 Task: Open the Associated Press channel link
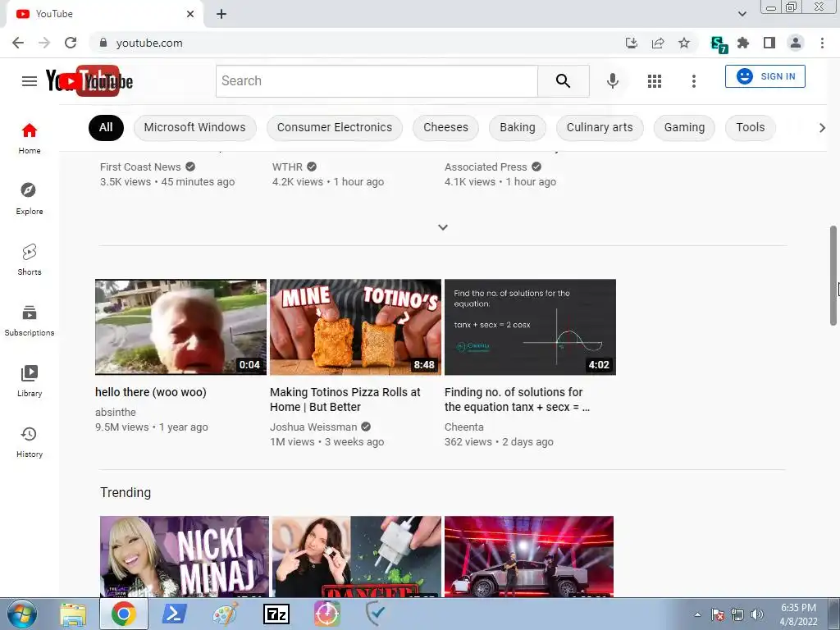(486, 167)
